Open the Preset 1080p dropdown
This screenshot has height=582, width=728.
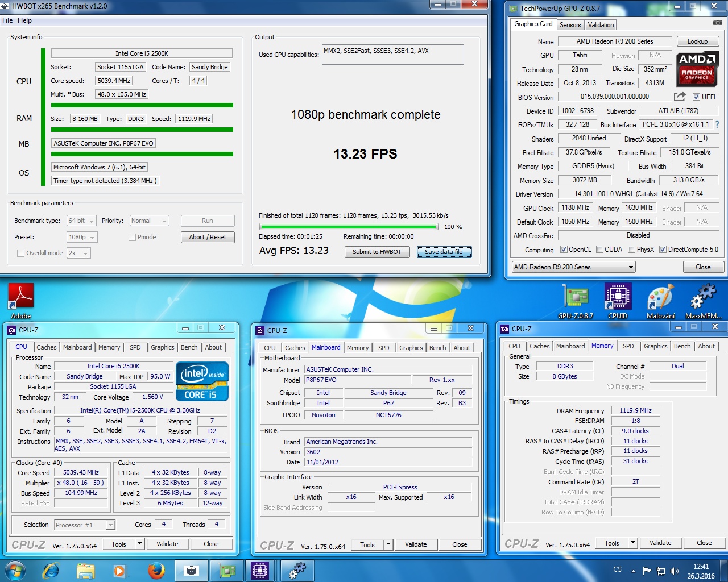(82, 237)
